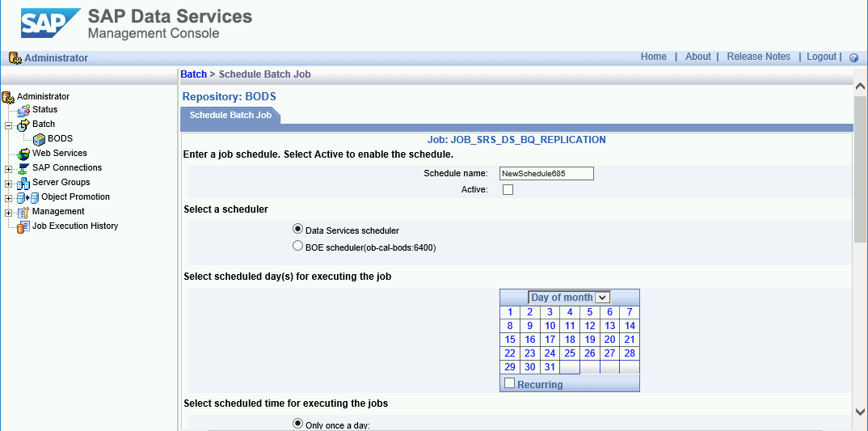The image size is (868, 431).
Task: Click the scroll down arrow
Action: click(860, 412)
